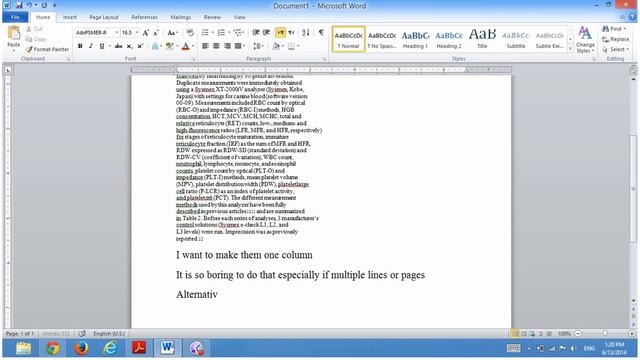
Task: Open Chrome from the taskbar
Action: [53, 348]
